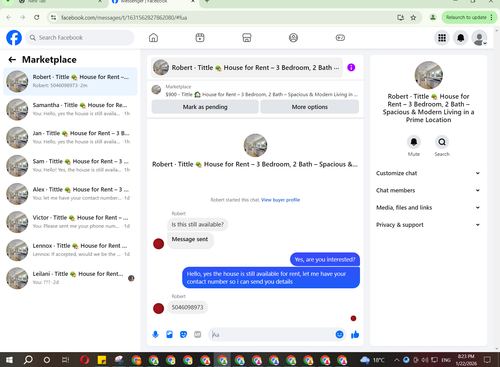Choose a GIF icon
Screen dimensions: 500x367
tap(198, 334)
